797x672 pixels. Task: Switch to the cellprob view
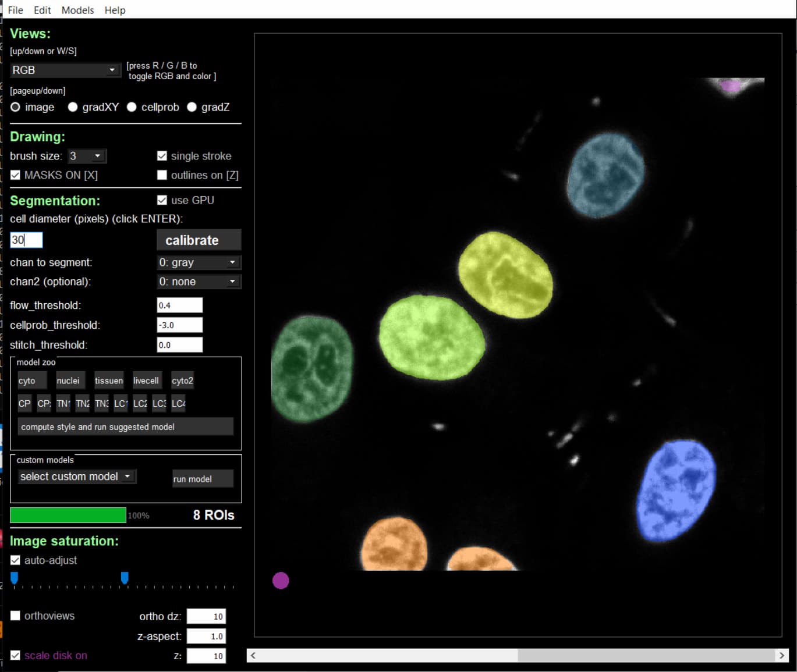(132, 107)
